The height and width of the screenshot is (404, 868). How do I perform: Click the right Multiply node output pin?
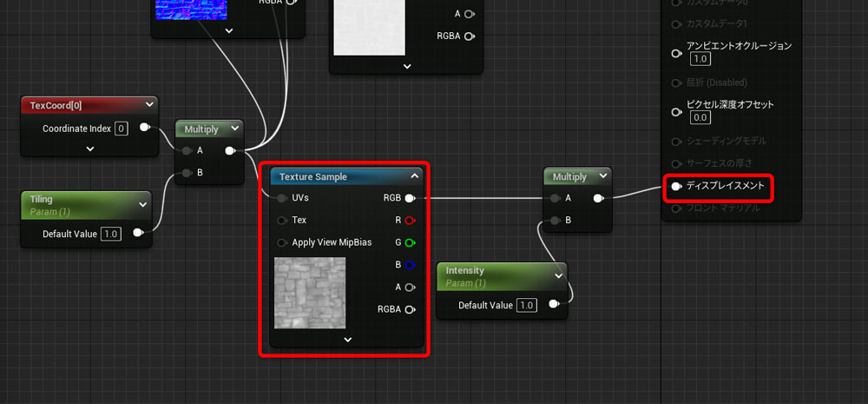point(599,198)
